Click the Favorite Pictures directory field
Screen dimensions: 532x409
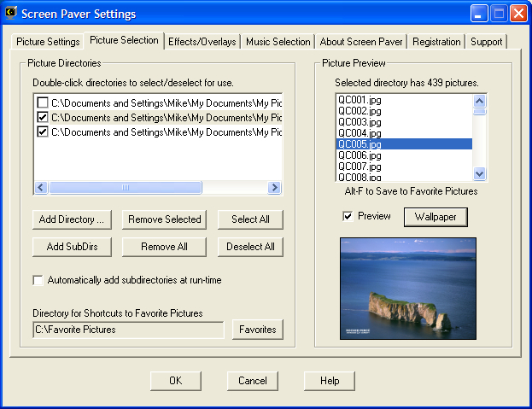pos(128,330)
